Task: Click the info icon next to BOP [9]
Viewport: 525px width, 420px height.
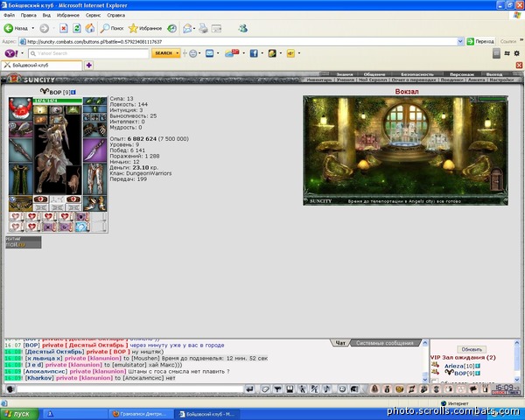Action: (73, 92)
